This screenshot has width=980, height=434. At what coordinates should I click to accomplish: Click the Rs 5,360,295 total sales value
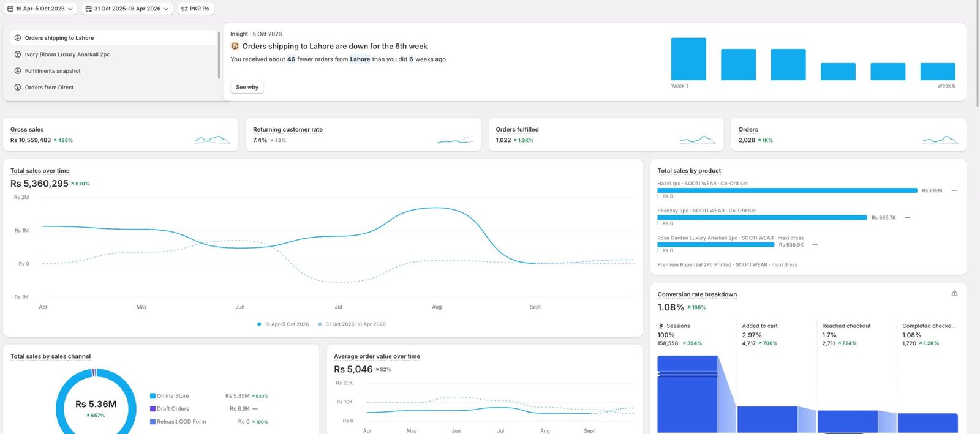(39, 184)
